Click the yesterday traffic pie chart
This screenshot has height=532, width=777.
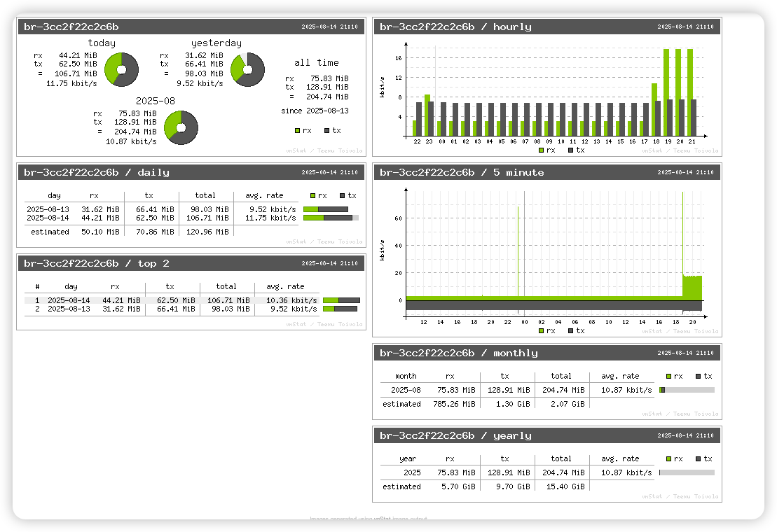pyautogui.click(x=247, y=70)
